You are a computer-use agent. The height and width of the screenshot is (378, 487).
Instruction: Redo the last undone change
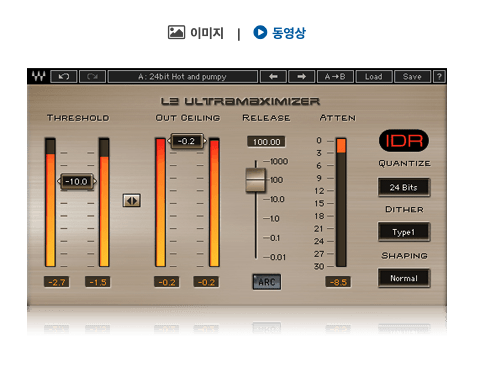coord(92,77)
